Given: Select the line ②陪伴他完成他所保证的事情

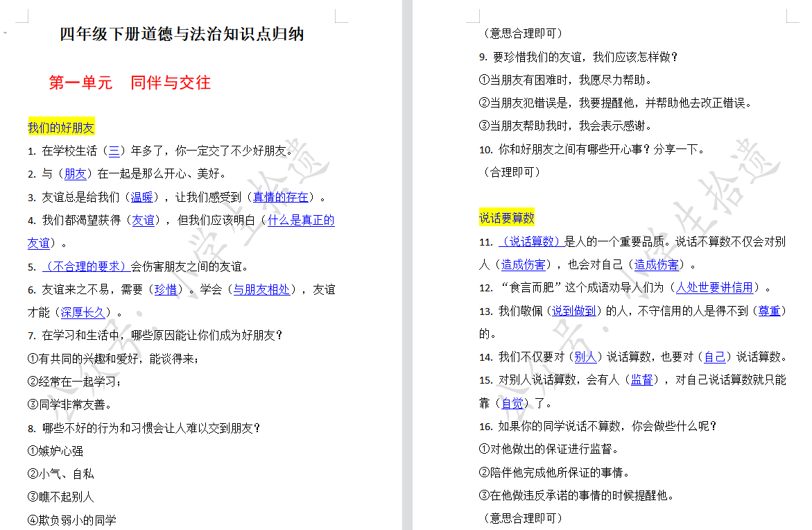Looking at the screenshot, I should [555, 472].
